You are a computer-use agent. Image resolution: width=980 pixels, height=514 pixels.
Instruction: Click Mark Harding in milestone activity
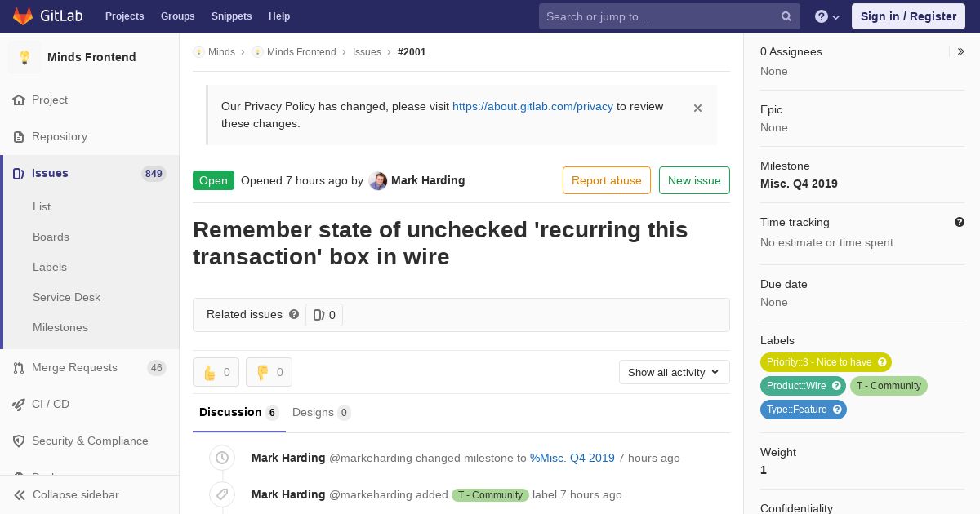pyautogui.click(x=288, y=459)
